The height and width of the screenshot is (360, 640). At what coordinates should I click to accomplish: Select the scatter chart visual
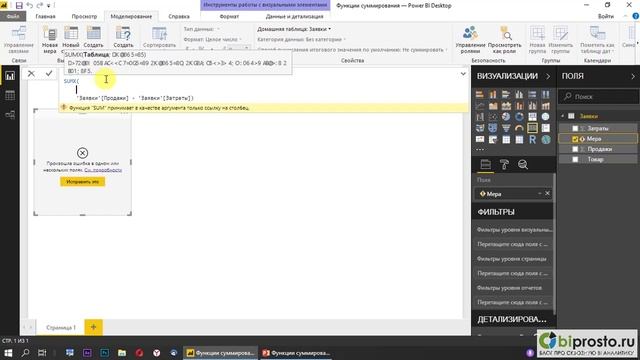point(493,117)
